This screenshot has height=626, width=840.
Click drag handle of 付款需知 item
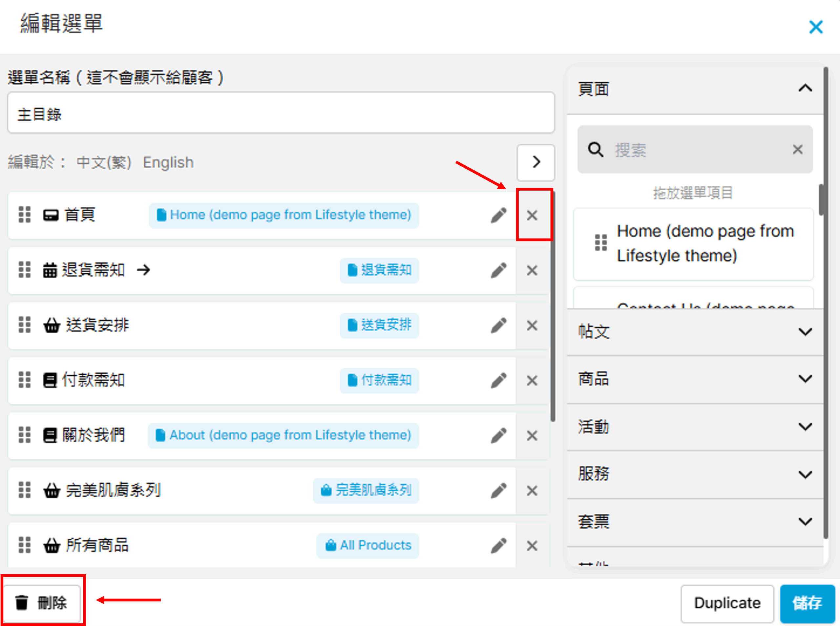point(25,380)
